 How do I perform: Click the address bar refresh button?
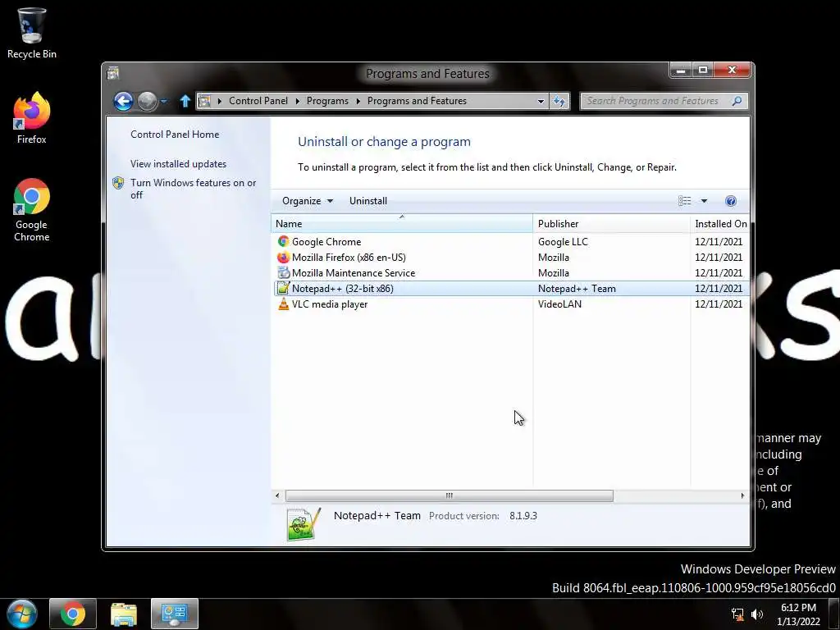pyautogui.click(x=559, y=101)
